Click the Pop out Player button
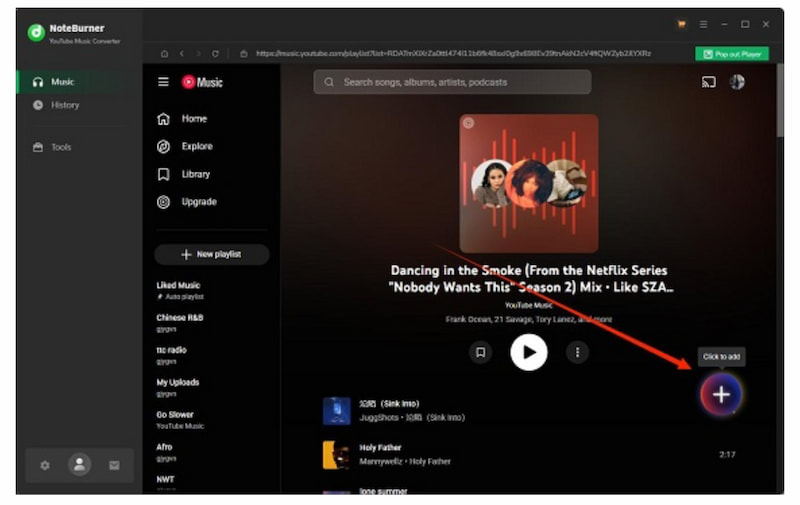Image resolution: width=800 pixels, height=505 pixels. pyautogui.click(x=732, y=54)
